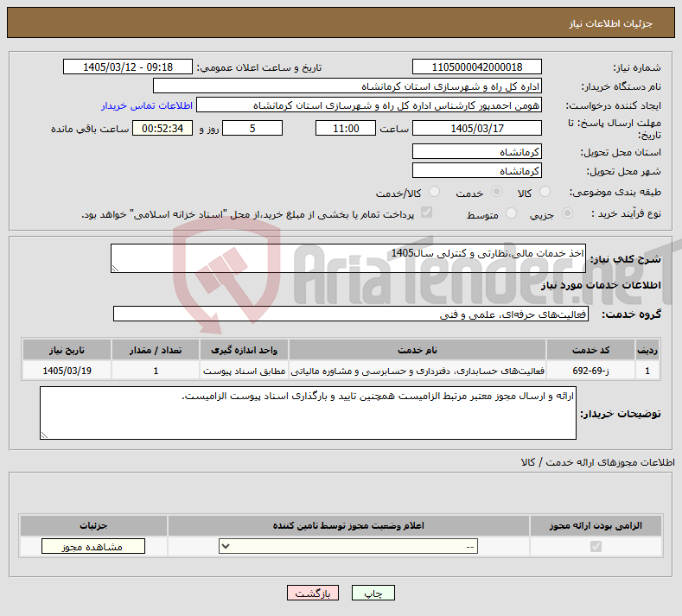Expand the license status dropdown
Screen dimensions: 682x616
[x=348, y=546]
